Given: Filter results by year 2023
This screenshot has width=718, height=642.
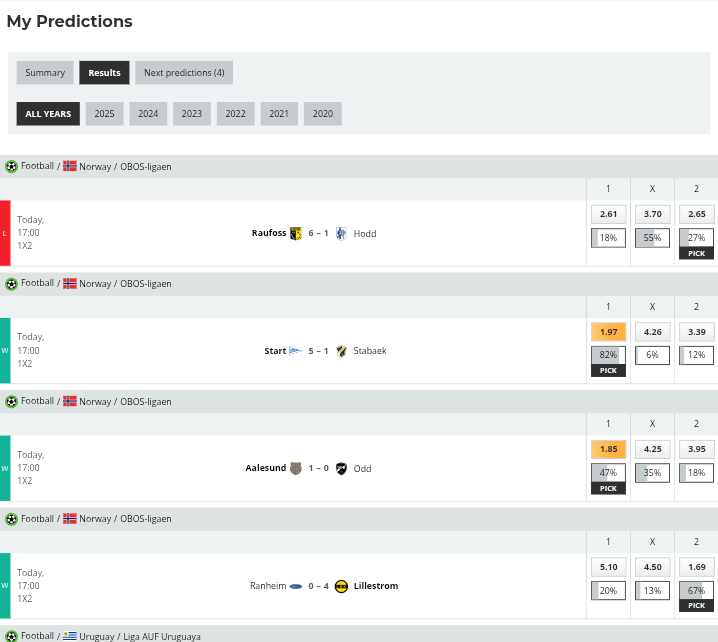Looking at the screenshot, I should pyautogui.click(x=191, y=114).
